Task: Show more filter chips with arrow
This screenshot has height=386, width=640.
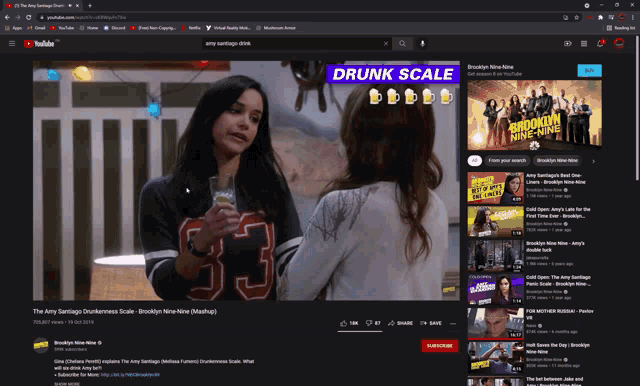Action: tap(593, 161)
